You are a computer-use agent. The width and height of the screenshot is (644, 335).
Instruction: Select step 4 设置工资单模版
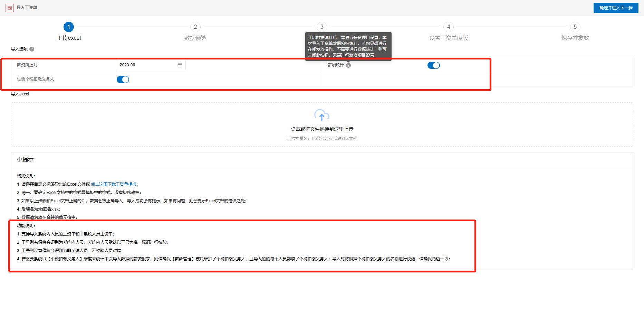(x=449, y=32)
